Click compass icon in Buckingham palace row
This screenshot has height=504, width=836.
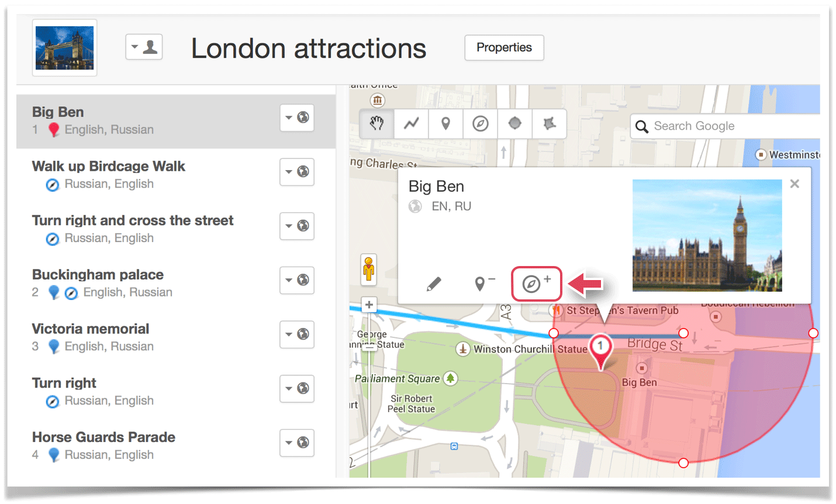pos(71,293)
